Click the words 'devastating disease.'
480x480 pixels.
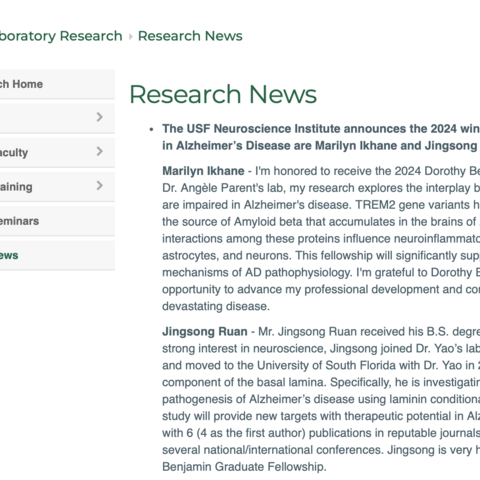coord(216,306)
